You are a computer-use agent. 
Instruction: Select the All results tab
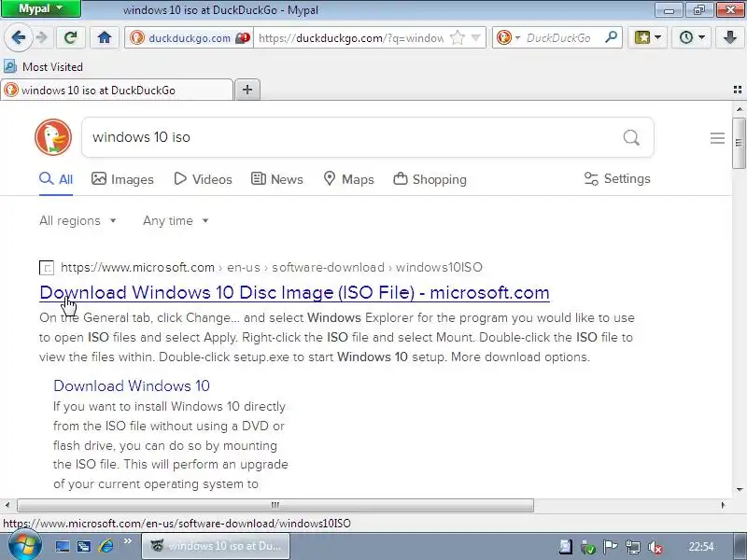pos(56,179)
